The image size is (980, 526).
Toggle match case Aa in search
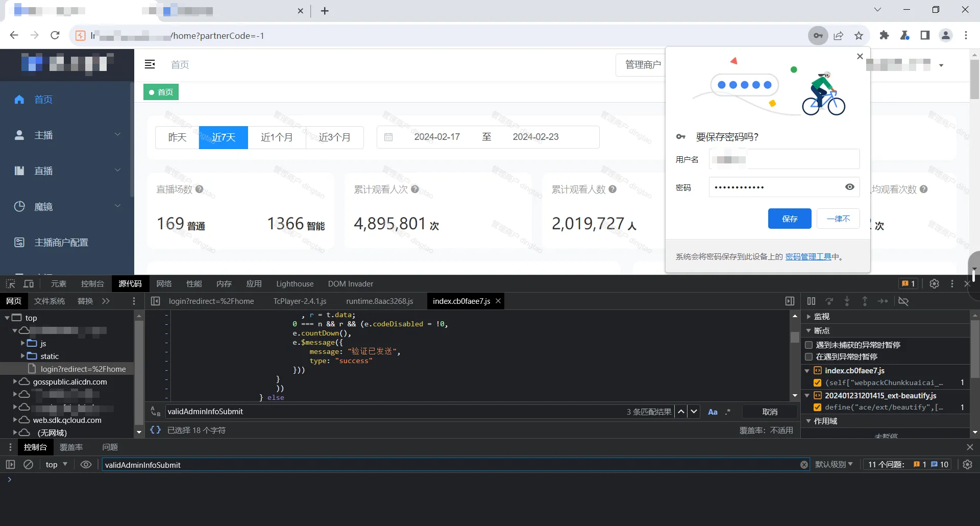point(713,412)
